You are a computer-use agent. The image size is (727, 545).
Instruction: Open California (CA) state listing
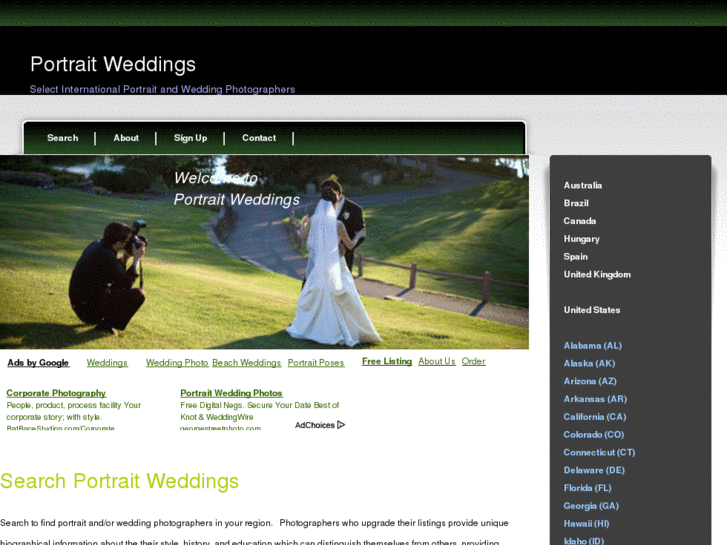pyautogui.click(x=595, y=417)
